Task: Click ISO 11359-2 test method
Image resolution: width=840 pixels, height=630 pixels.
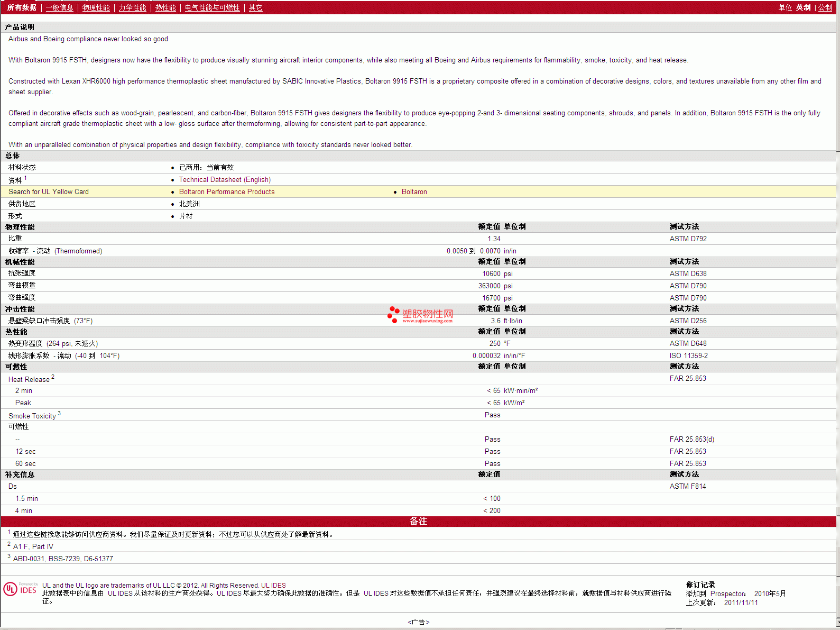Action: (688, 356)
